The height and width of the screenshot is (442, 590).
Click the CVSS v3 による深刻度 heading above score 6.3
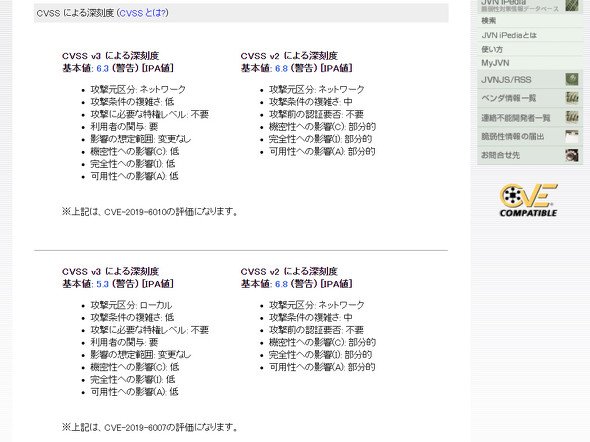(x=111, y=56)
